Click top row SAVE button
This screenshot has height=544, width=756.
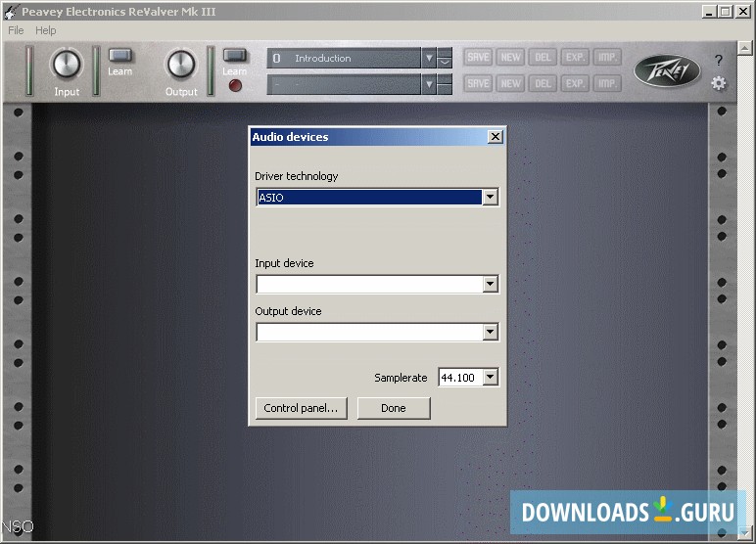click(x=478, y=58)
